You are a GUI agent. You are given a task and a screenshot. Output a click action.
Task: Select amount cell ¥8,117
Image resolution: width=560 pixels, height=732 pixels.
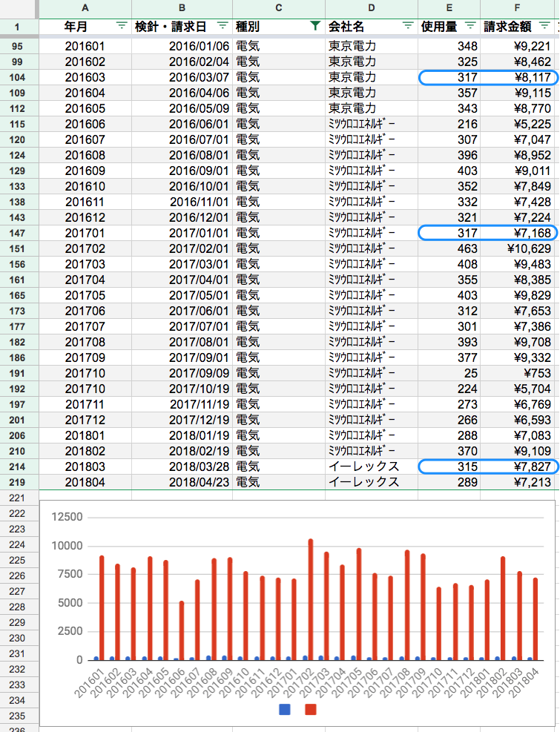(517, 77)
